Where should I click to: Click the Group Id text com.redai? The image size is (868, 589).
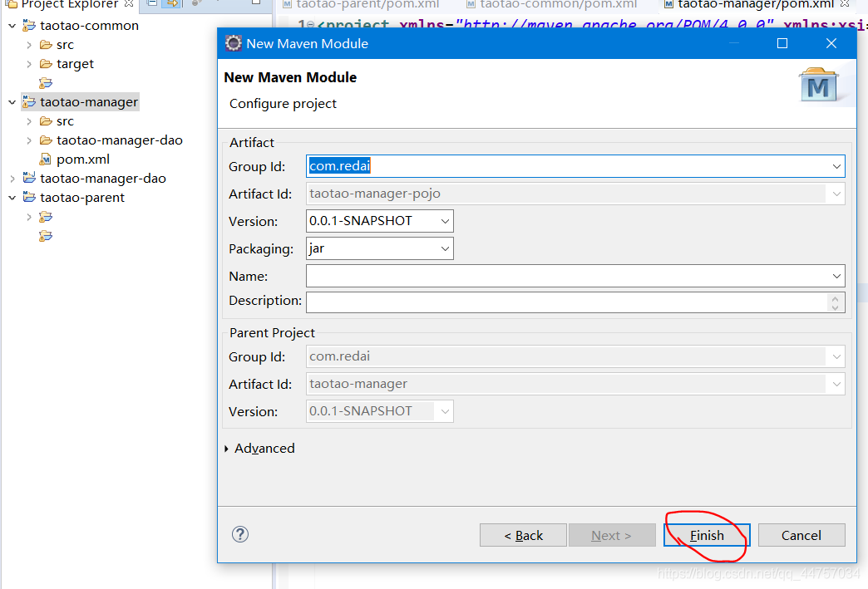click(x=339, y=166)
